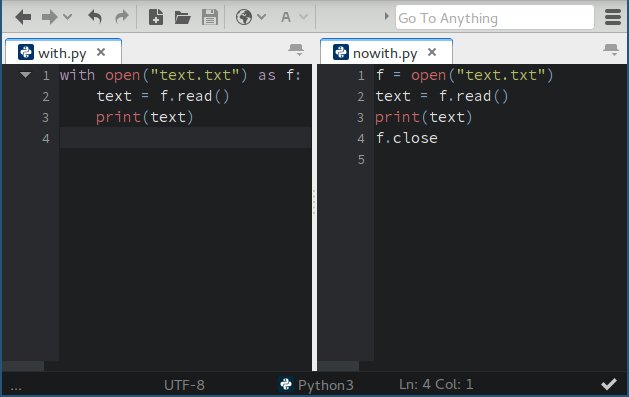This screenshot has width=629, height=397.
Task: Click 'with' keyword in with.py
Action: tap(77, 75)
